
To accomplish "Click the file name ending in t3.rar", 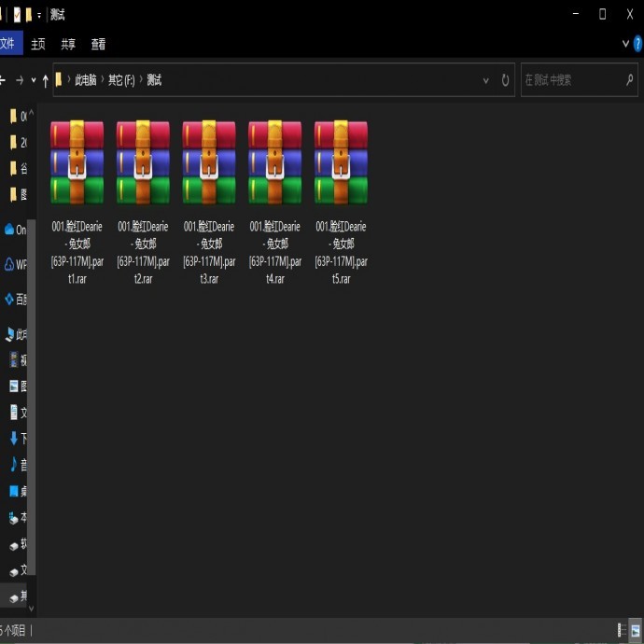I will (209, 253).
